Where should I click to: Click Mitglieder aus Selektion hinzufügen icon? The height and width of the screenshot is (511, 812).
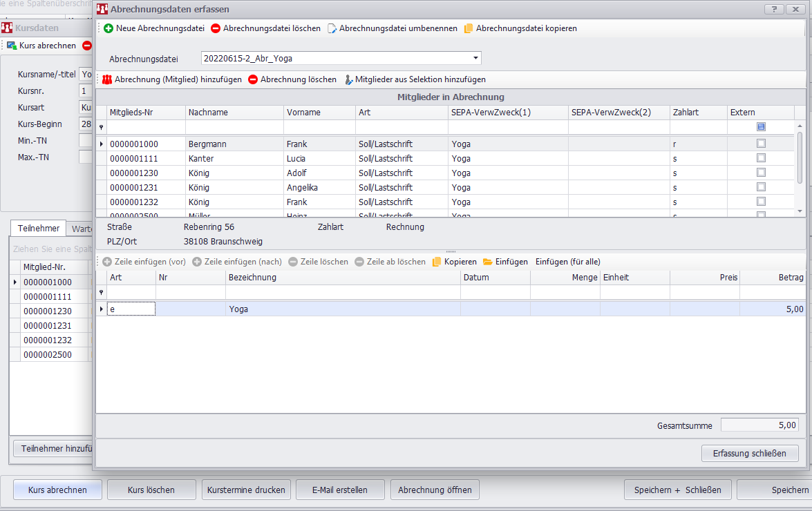(349, 79)
